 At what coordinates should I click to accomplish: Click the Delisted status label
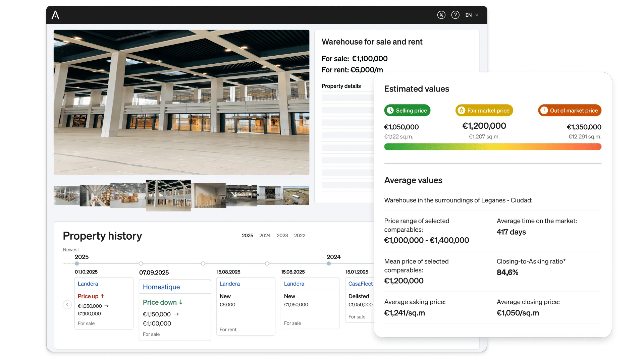tap(359, 296)
